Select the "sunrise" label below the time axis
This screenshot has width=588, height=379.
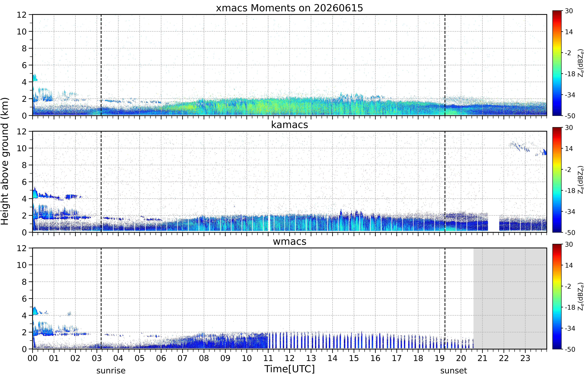[x=111, y=371]
